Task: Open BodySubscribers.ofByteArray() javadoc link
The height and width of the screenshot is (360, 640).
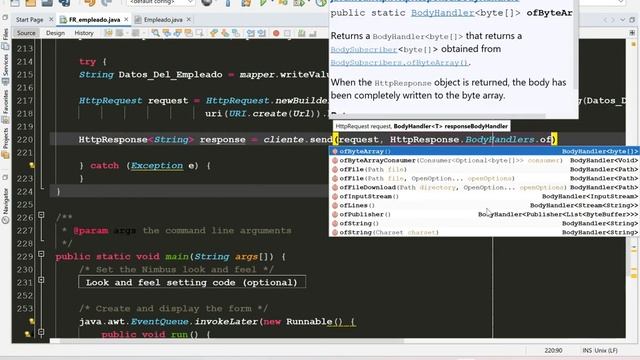Action: pyautogui.click(x=400, y=62)
